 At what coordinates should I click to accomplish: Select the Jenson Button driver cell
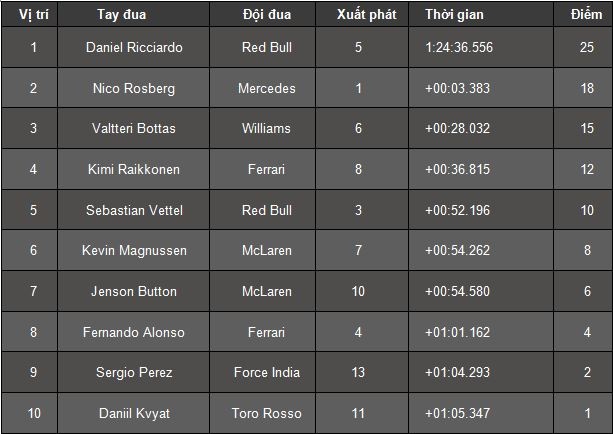pos(134,291)
